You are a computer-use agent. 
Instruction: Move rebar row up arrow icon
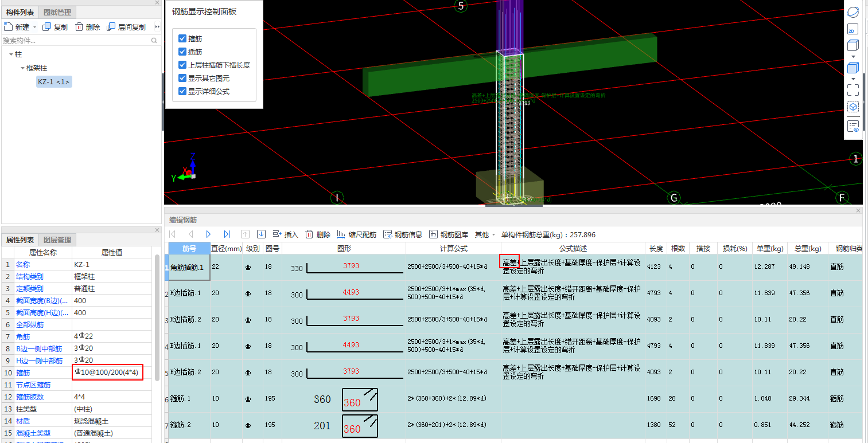tap(245, 234)
